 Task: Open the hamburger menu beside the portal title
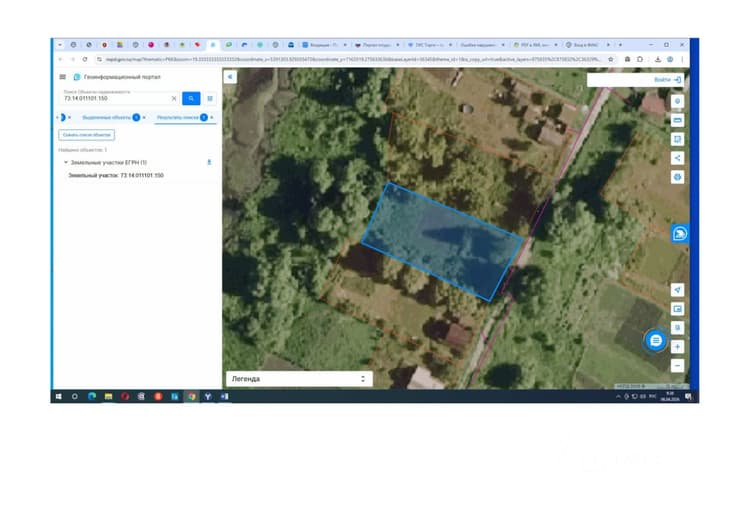click(63, 77)
